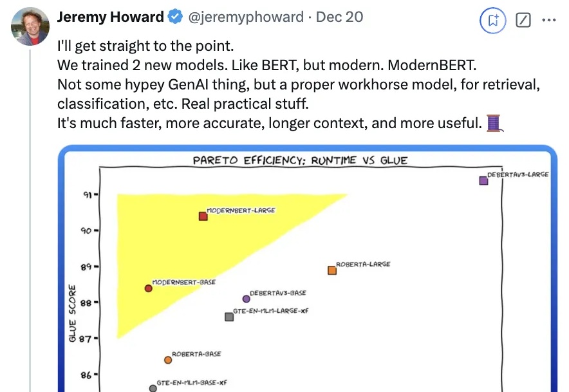Image resolution: width=569 pixels, height=392 pixels.
Task: Click the slashed-square Grok icon
Action: [x=523, y=21]
